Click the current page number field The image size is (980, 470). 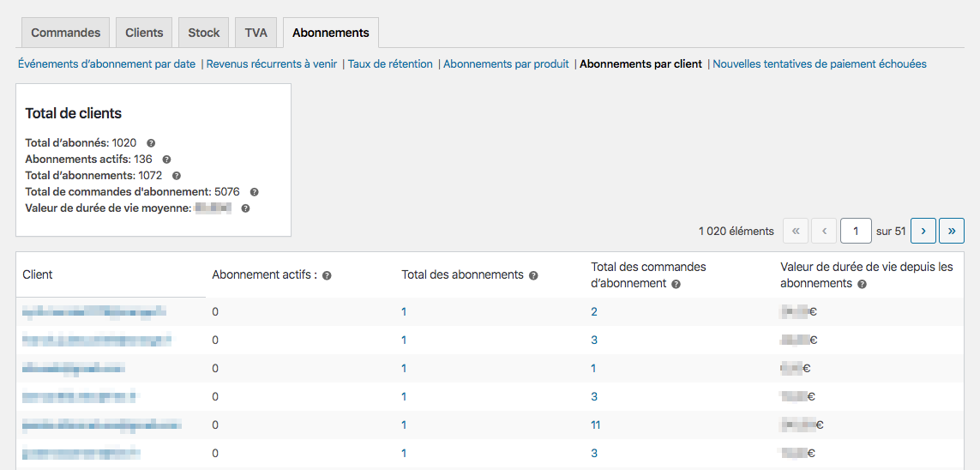(856, 231)
